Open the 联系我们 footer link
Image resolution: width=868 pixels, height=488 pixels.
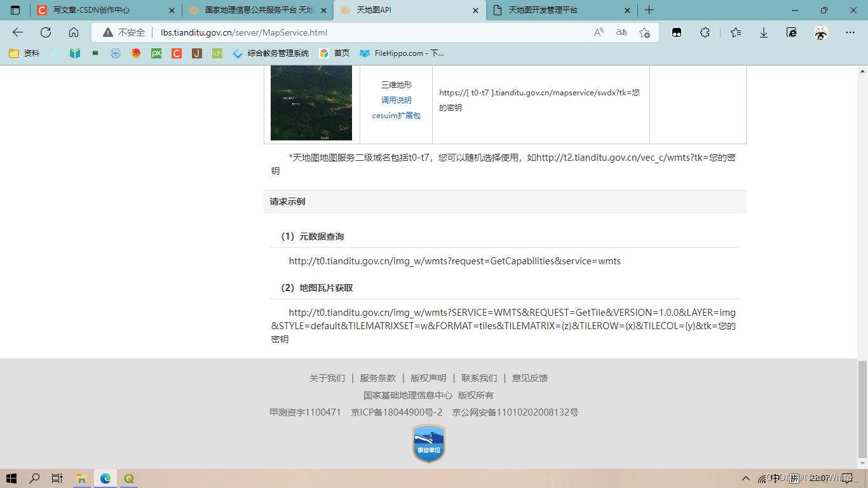(479, 378)
